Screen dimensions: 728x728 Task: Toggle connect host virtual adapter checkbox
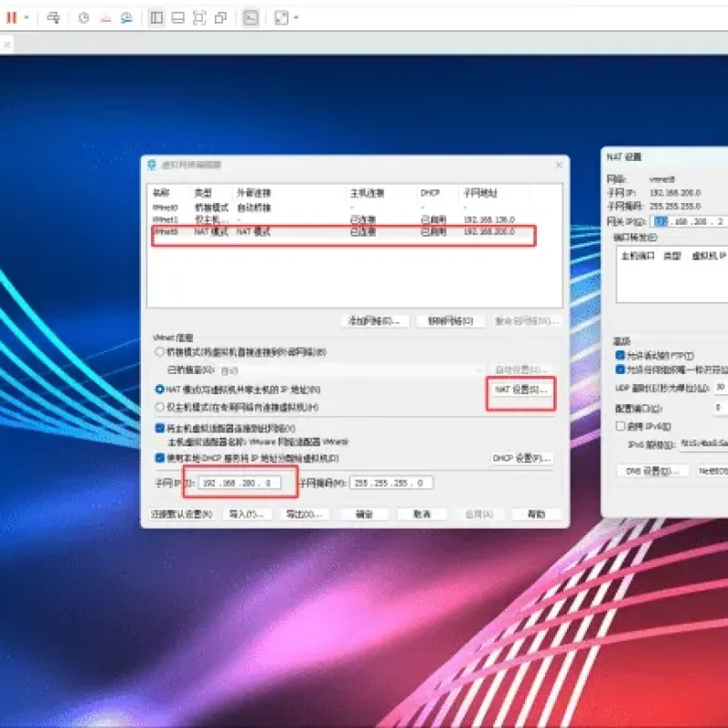click(x=160, y=428)
